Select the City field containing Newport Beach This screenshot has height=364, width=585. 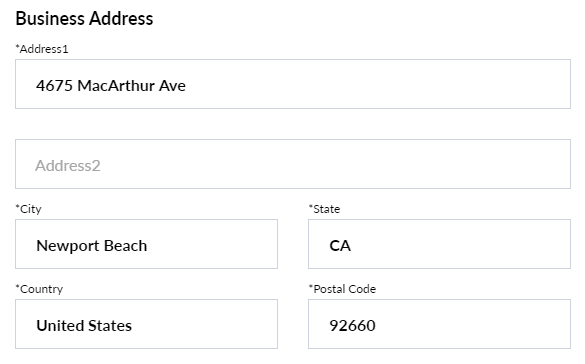[x=146, y=244]
